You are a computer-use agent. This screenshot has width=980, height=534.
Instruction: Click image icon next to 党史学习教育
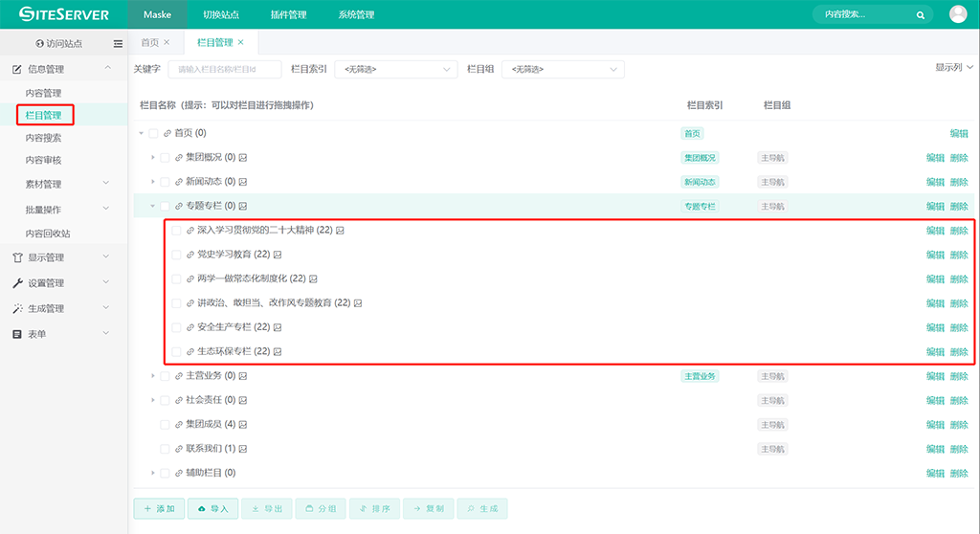(278, 255)
